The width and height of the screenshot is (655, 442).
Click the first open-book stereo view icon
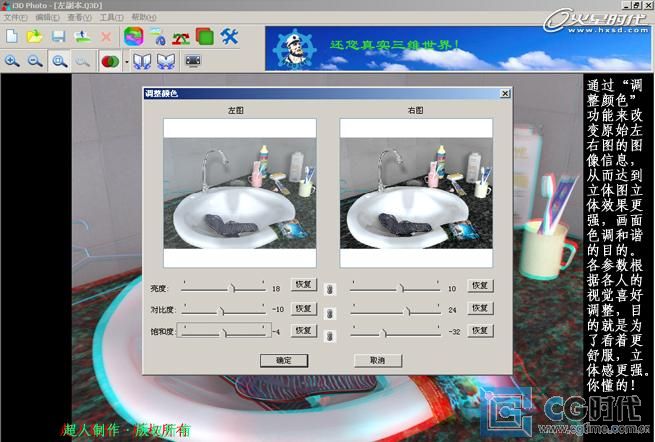[142, 61]
